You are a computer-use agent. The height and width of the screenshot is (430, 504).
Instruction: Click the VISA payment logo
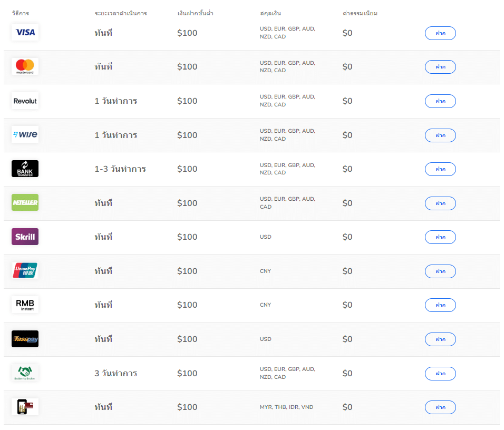[25, 32]
